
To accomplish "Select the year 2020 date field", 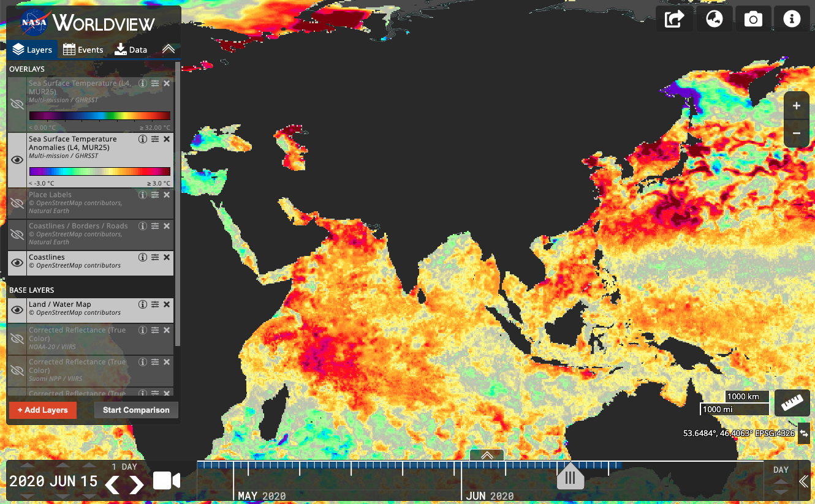I will point(27,481).
